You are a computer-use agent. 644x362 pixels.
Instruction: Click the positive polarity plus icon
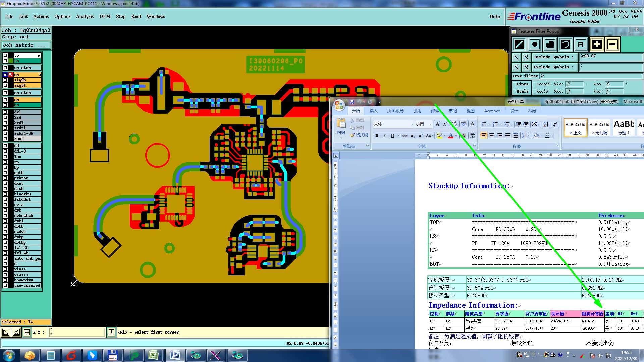pos(597,44)
